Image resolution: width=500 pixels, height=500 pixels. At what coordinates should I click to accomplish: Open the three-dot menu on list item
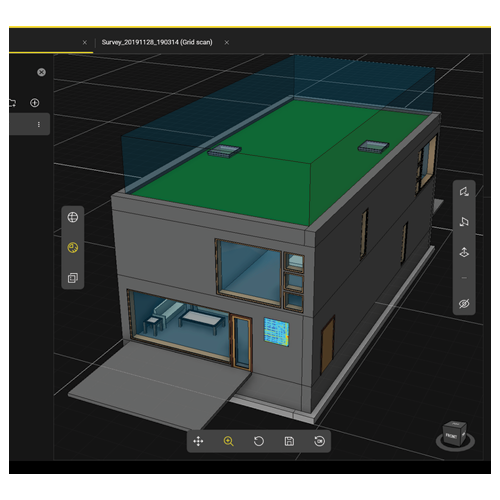(39, 124)
